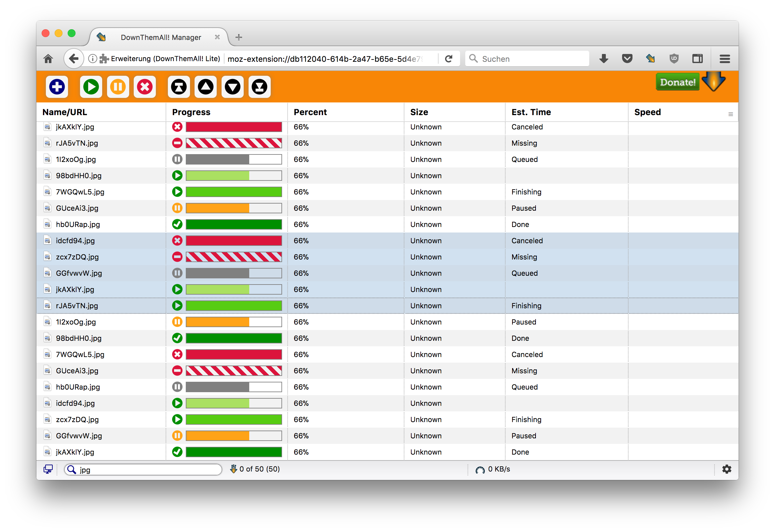Pause selected downloads with orange pause button
Viewport: 775px width, 532px height.
[118, 87]
